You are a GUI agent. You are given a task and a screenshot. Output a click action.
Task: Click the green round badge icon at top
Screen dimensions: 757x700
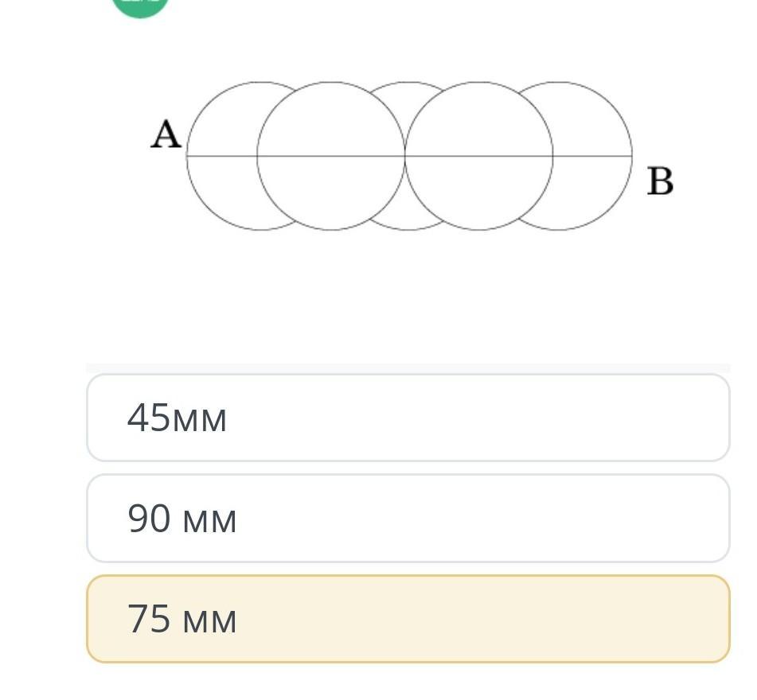(x=140, y=6)
